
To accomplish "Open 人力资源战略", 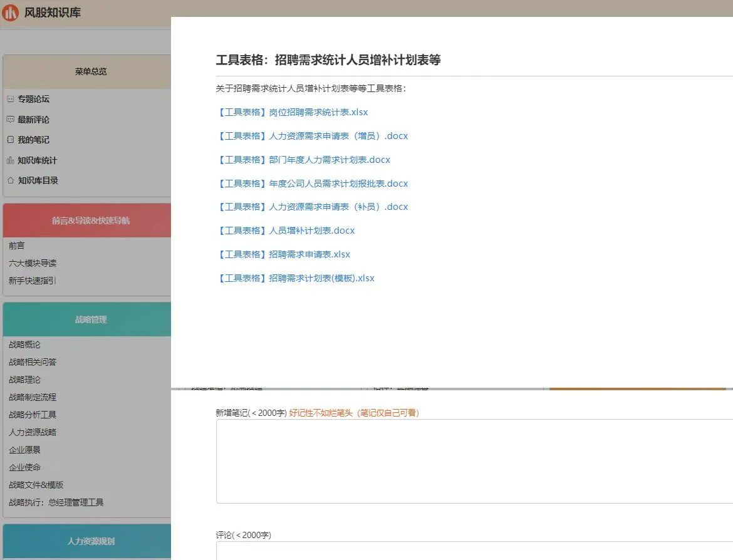I will click(x=32, y=432).
